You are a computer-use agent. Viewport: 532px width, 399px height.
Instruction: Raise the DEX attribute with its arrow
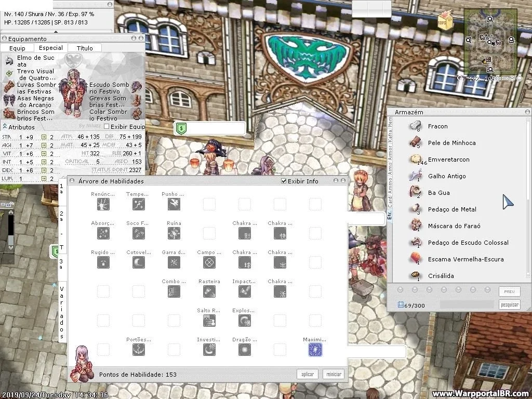[x=44, y=170]
